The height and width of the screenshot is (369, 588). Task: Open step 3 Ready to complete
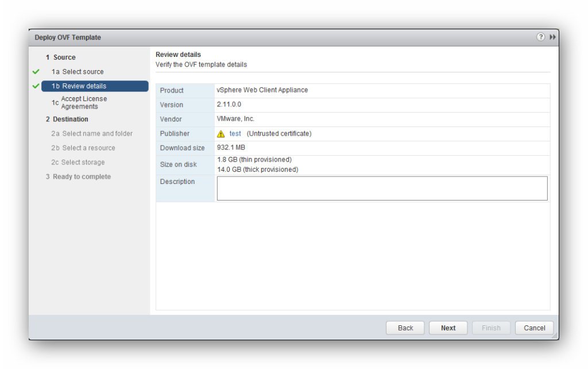78,176
